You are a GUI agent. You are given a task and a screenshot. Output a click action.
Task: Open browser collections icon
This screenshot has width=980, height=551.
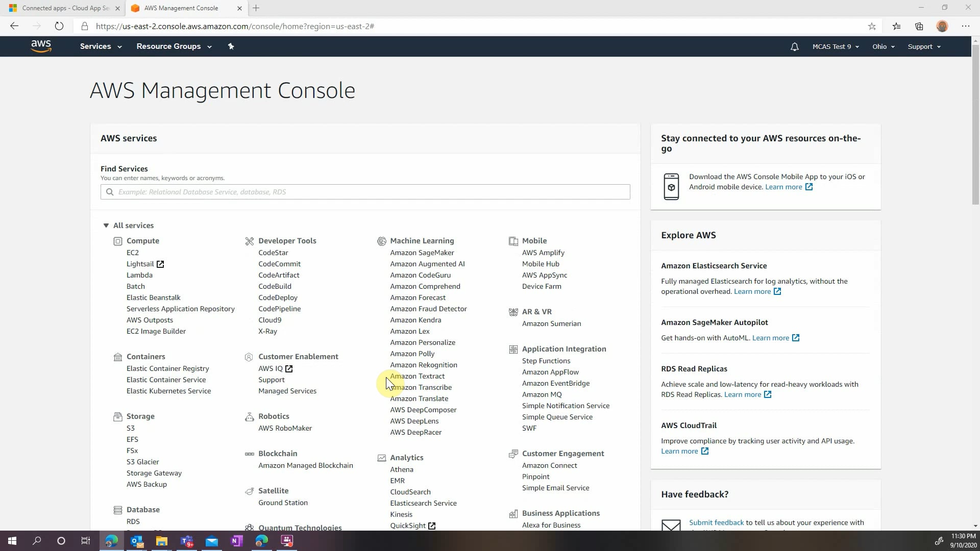919,27
